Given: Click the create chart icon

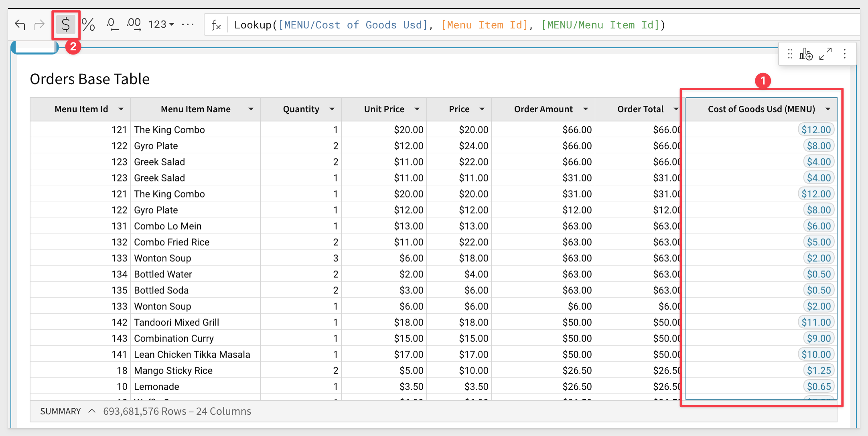Looking at the screenshot, I should 806,54.
